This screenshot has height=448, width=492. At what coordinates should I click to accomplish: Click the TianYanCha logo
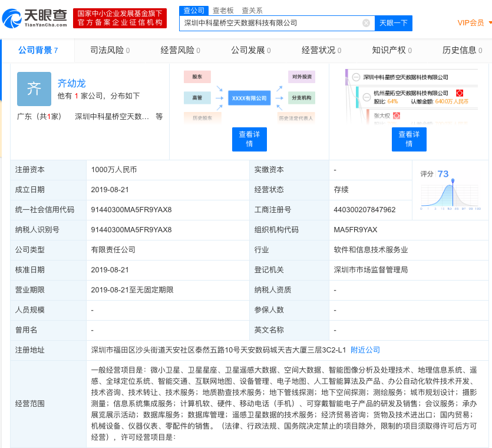(x=35, y=18)
